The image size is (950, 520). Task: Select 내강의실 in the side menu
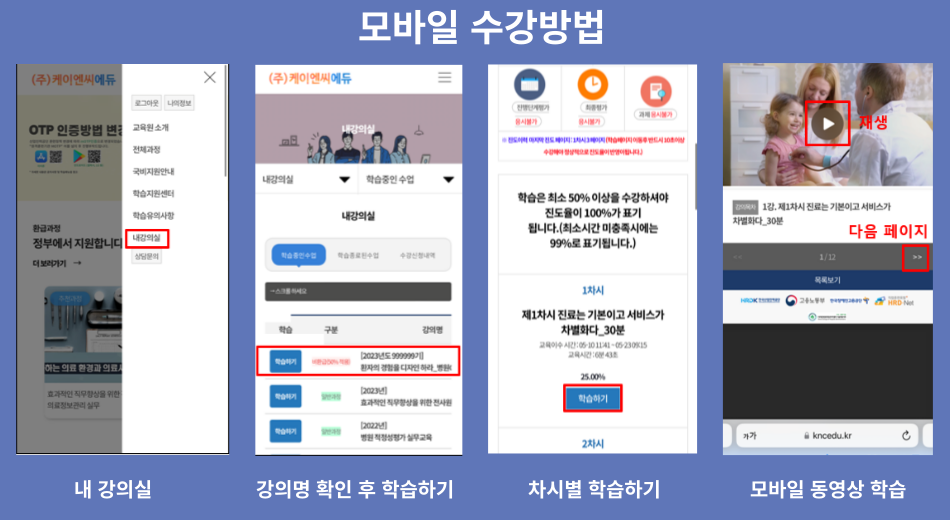(x=147, y=238)
